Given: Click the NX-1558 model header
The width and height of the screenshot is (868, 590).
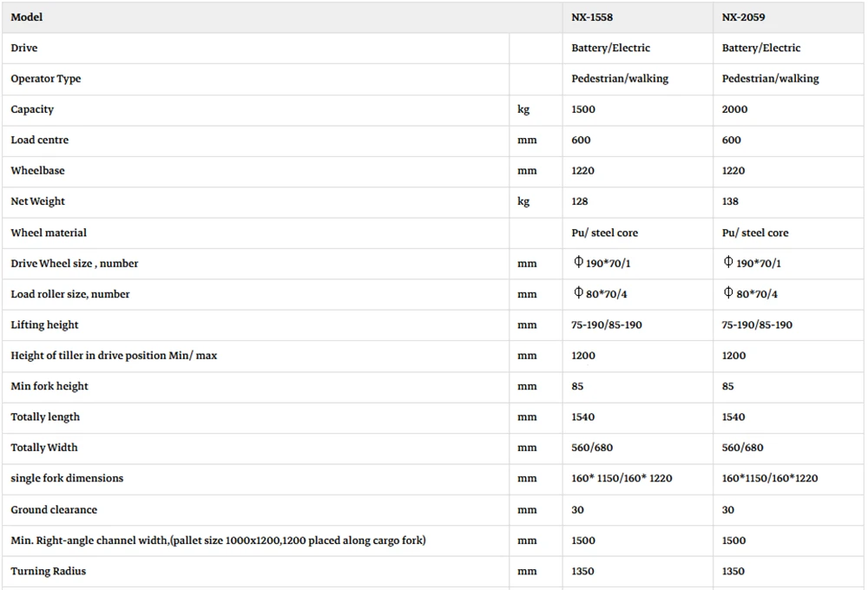Looking at the screenshot, I should 592,17.
